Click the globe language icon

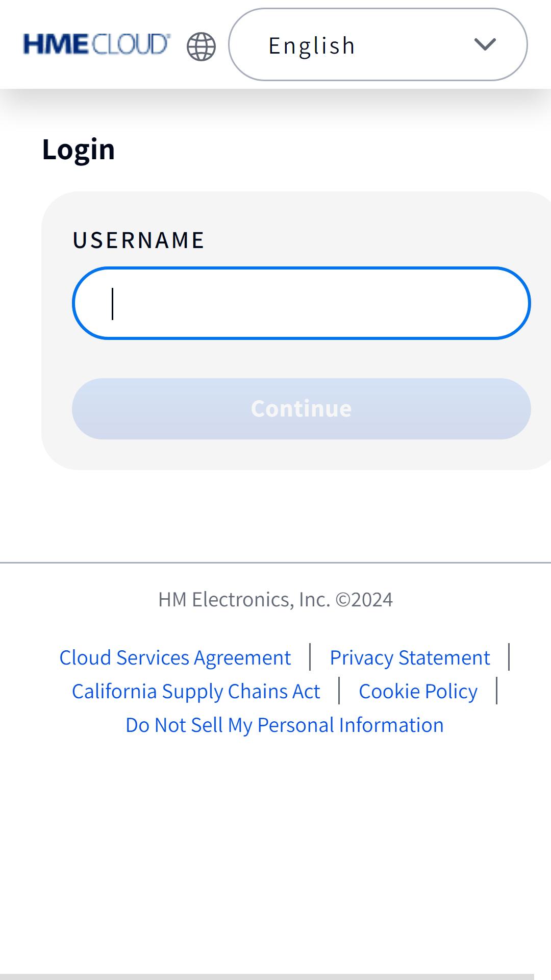click(201, 46)
